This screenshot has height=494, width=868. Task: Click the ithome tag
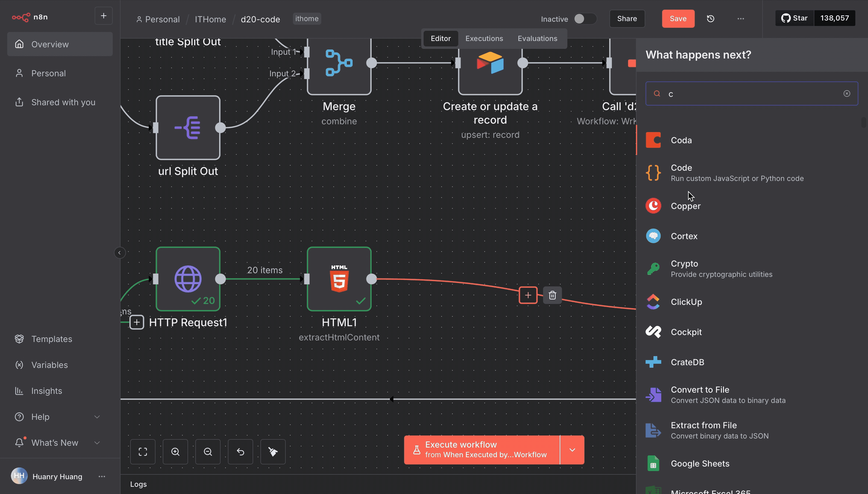[x=307, y=19]
